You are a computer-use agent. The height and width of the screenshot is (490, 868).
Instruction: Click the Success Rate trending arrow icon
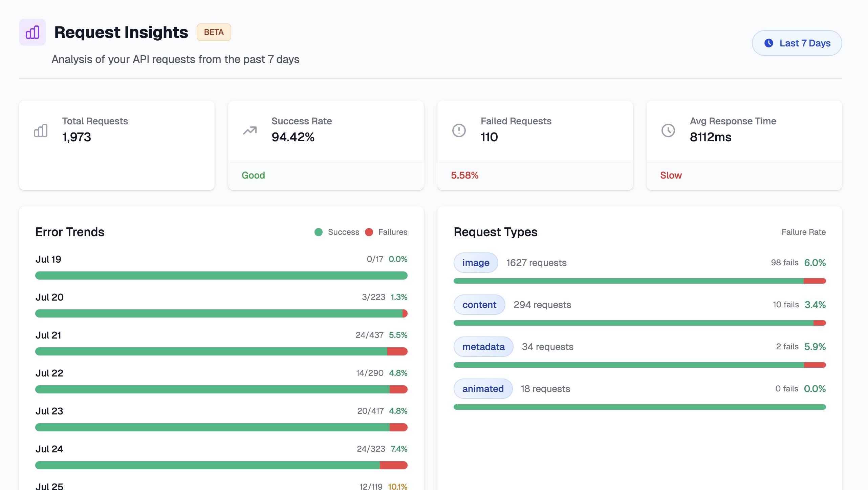pyautogui.click(x=250, y=130)
